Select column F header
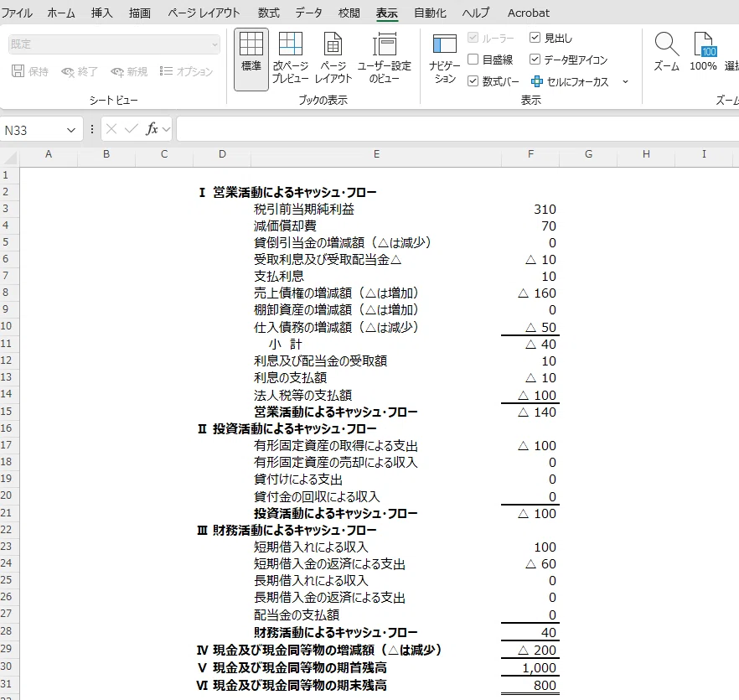Viewport: 739px width, 700px height. [x=530, y=154]
